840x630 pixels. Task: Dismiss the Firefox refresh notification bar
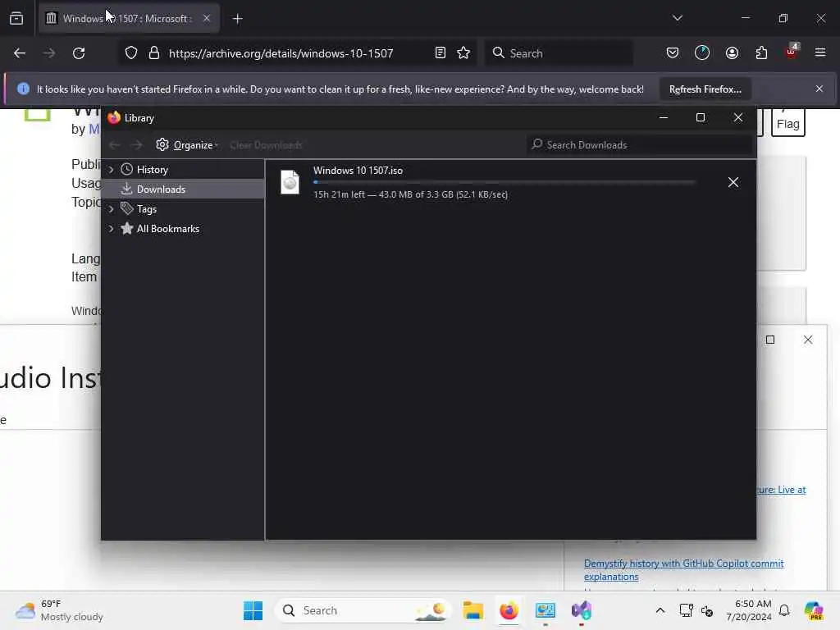[x=819, y=89]
